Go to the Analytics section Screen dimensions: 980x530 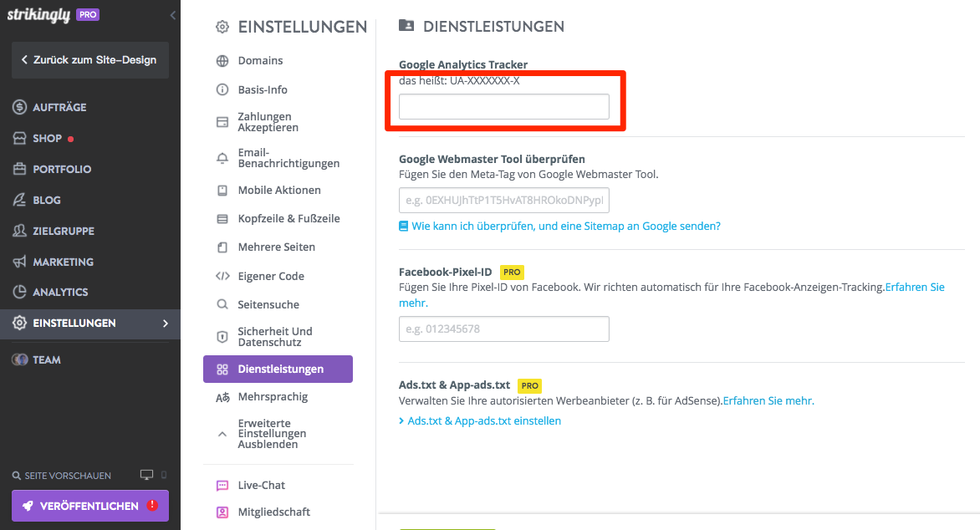point(60,293)
